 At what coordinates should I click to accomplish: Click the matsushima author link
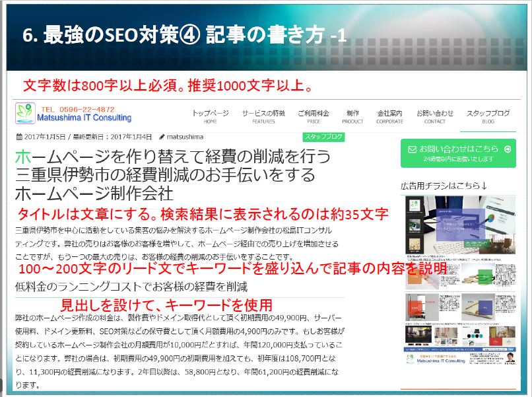pyautogui.click(x=185, y=137)
